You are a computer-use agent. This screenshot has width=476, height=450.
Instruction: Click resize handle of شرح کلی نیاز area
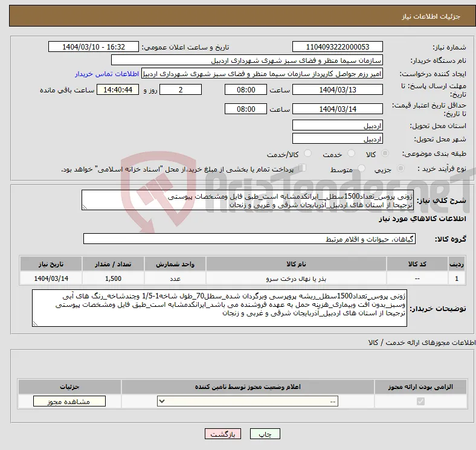[x=85, y=207]
